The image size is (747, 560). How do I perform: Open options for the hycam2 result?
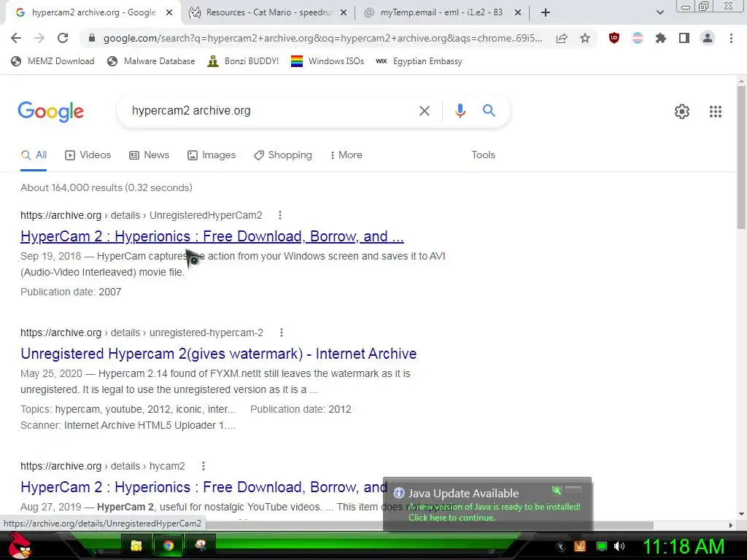click(204, 466)
